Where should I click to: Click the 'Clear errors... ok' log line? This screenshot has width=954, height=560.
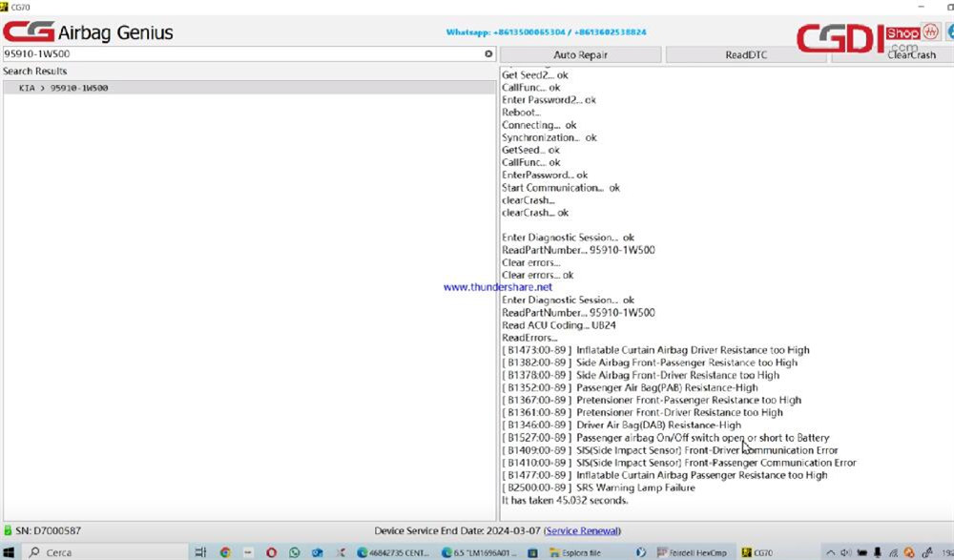pyautogui.click(x=538, y=275)
